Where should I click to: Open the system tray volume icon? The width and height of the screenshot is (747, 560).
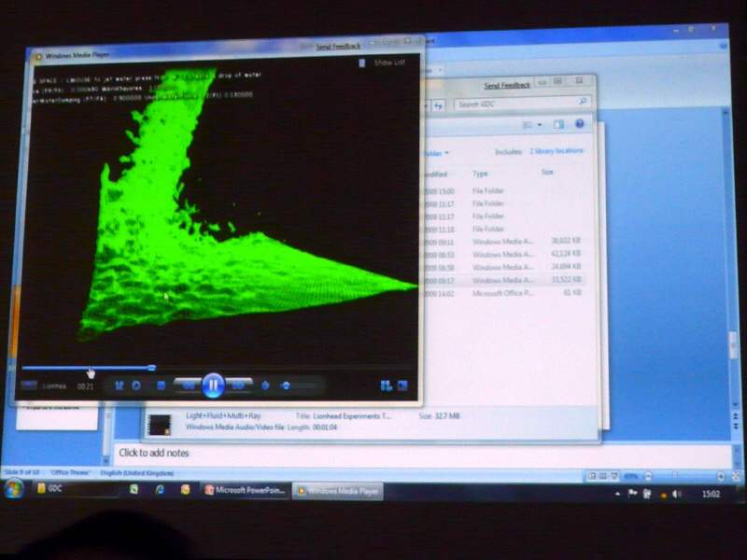coord(676,495)
